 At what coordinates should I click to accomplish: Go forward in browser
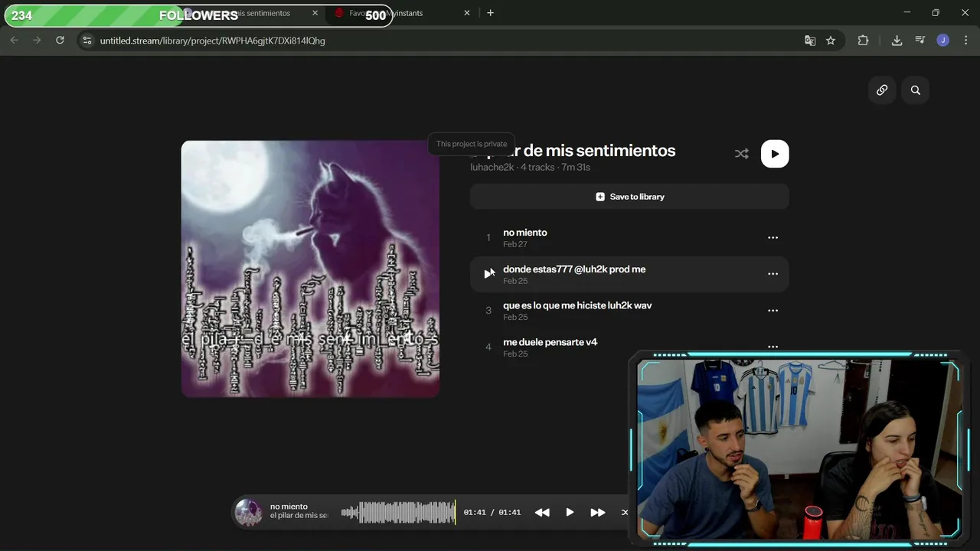[x=37, y=41]
